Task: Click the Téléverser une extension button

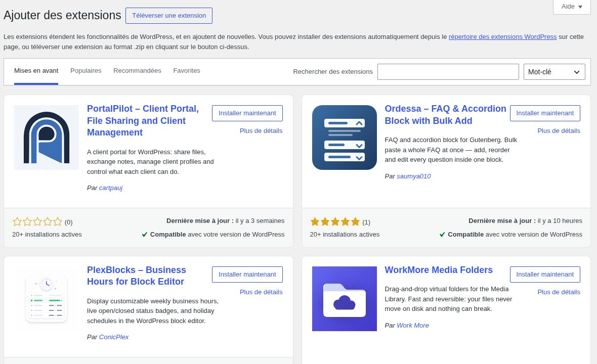Action: (169, 16)
